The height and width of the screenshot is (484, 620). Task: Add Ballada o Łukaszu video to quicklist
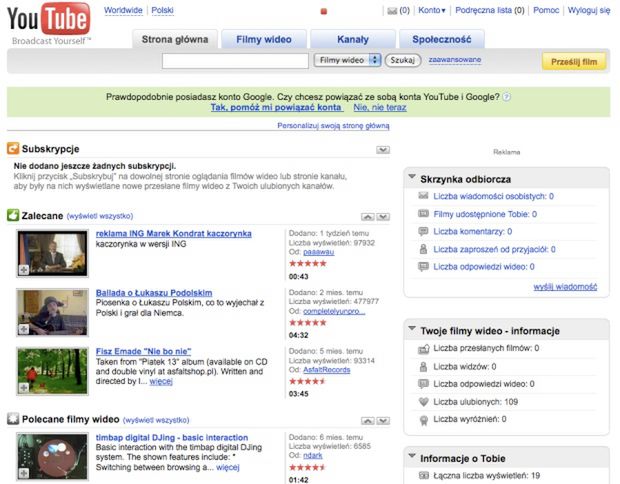pyautogui.click(x=24, y=329)
